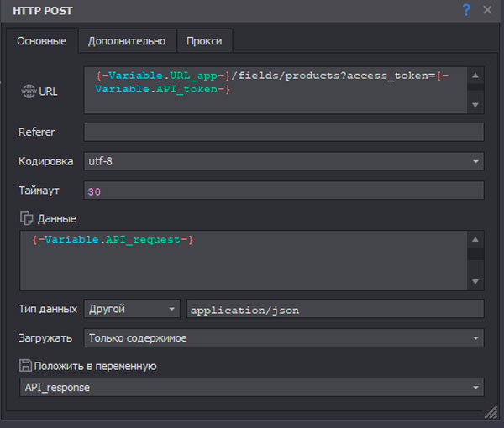
Task: Click the Данные field scroll down arrow
Action: coord(475,282)
